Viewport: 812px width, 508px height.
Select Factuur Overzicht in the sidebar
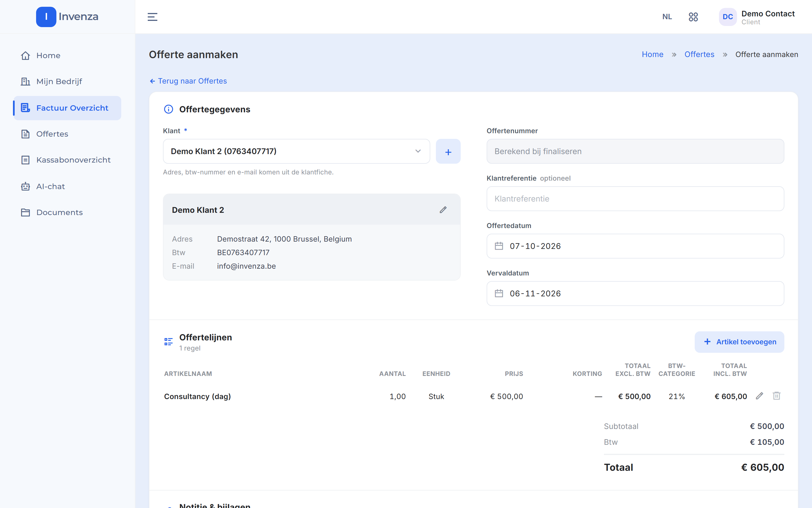(x=67, y=108)
